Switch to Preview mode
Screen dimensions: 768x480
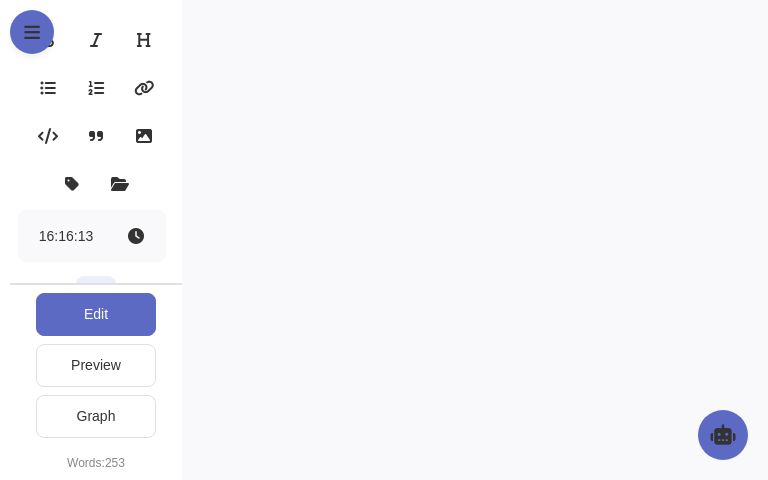coord(96,365)
